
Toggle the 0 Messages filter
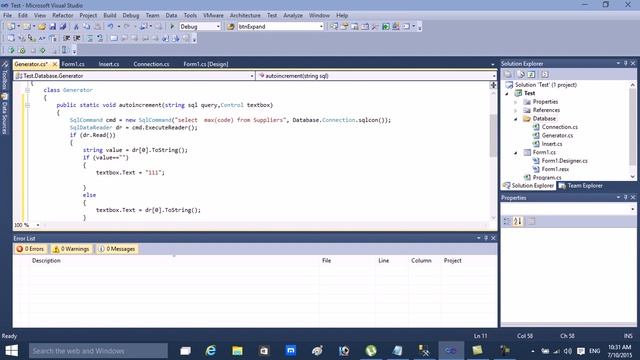(117, 249)
